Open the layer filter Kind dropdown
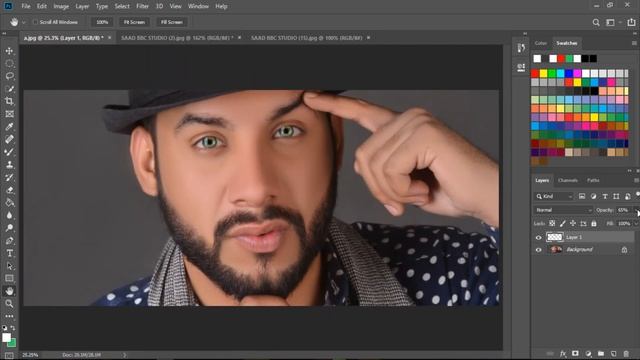 tap(554, 196)
